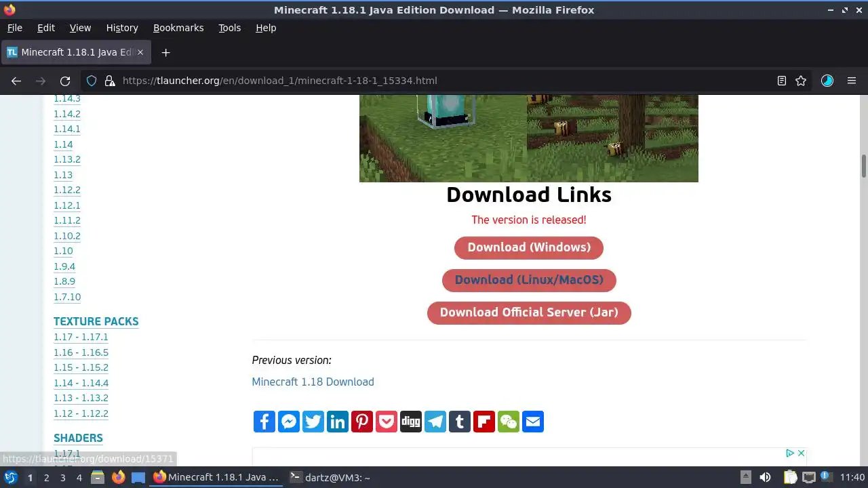The image size is (868, 488).
Task: Open the Tools menu
Action: point(229,28)
